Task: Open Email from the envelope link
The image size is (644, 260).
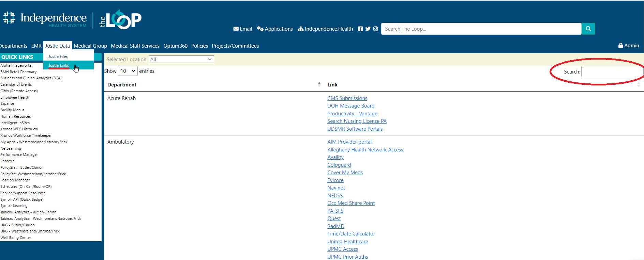Action: 242,29
